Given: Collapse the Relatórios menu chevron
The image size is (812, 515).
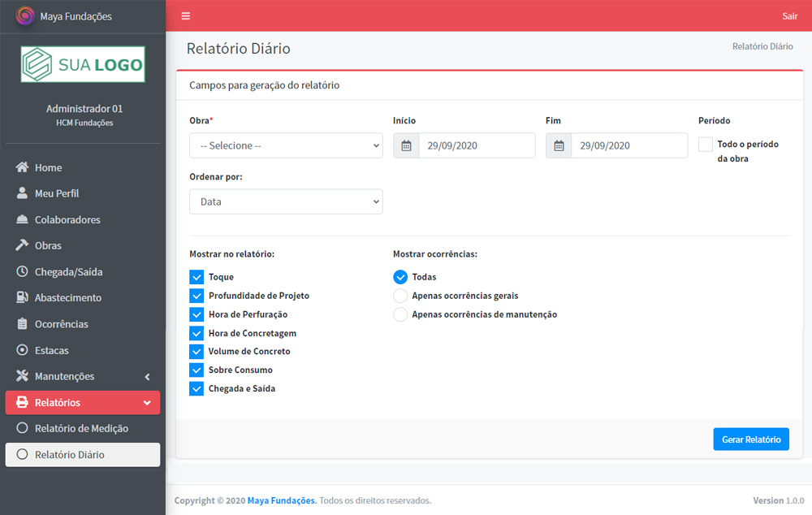Looking at the screenshot, I should coord(147,403).
